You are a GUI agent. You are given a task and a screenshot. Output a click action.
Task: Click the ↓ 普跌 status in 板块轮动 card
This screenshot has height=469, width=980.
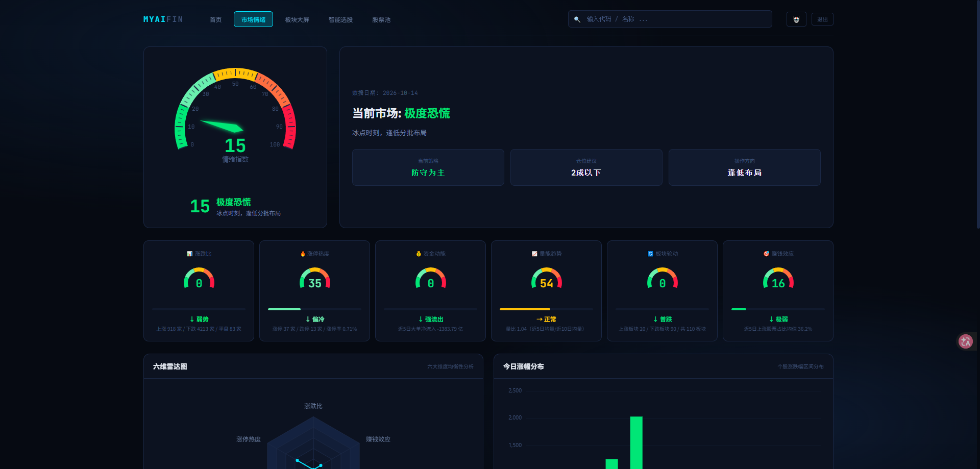tap(663, 319)
